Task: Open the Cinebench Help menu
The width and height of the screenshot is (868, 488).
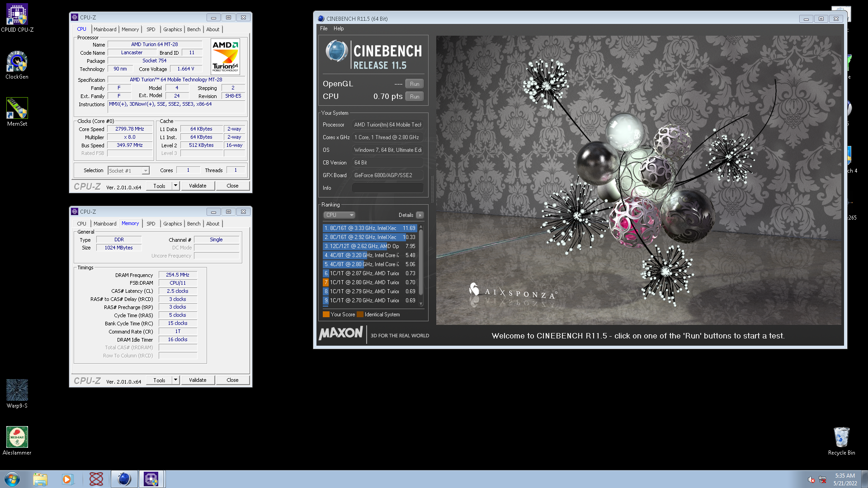Action: [x=339, y=28]
